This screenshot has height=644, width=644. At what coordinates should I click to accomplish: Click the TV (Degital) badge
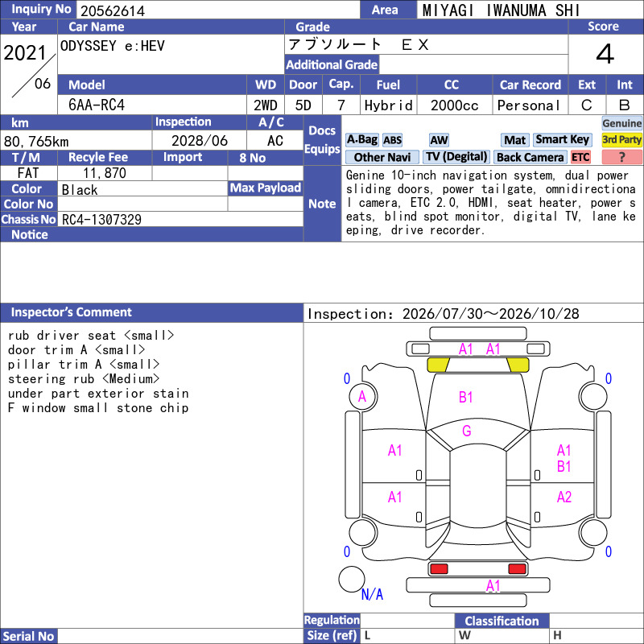tap(456, 157)
